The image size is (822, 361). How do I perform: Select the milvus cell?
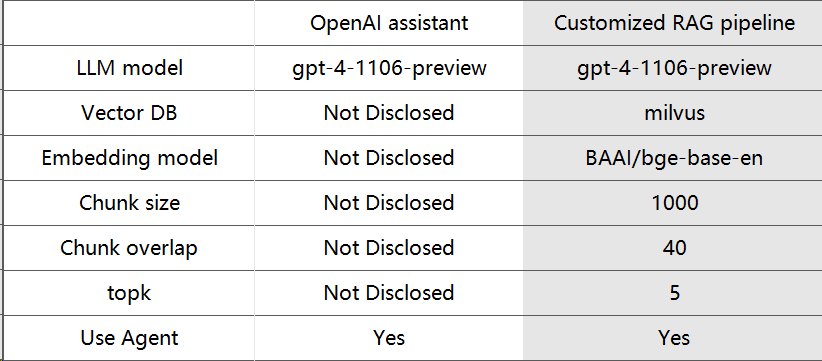(x=674, y=113)
